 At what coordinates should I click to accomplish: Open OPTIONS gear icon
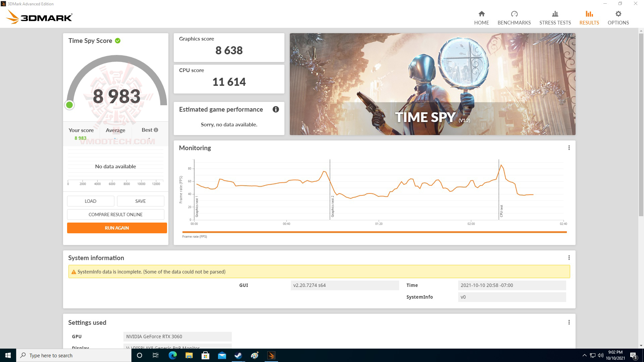pos(618,14)
